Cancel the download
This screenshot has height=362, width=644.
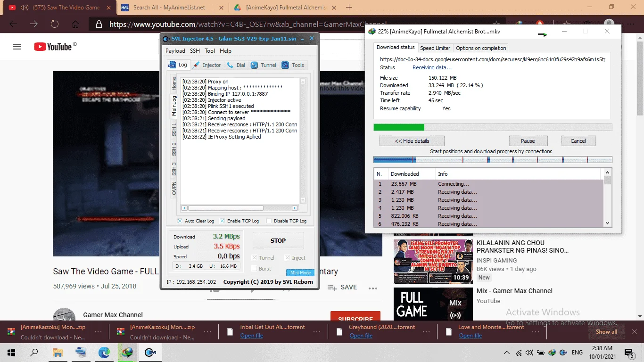(x=578, y=141)
